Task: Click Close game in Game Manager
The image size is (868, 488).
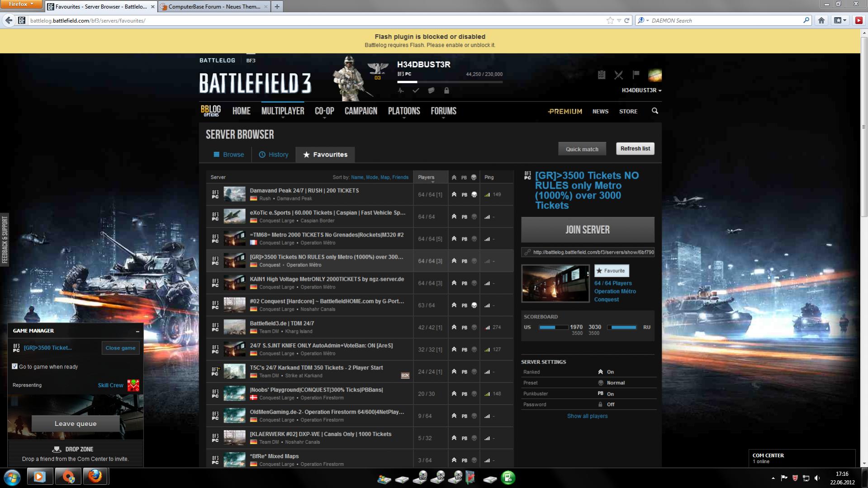Action: 120,348
